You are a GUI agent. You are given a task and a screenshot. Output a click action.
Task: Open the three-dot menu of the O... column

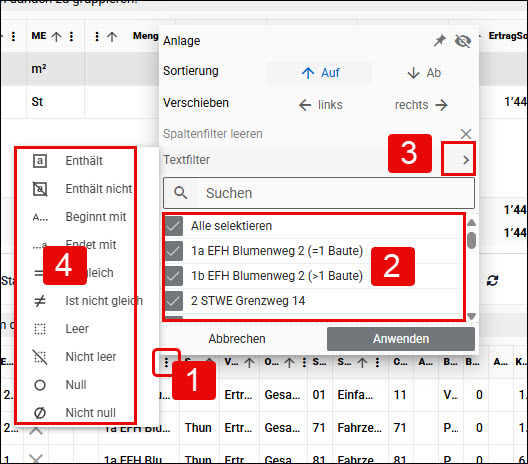click(x=304, y=362)
